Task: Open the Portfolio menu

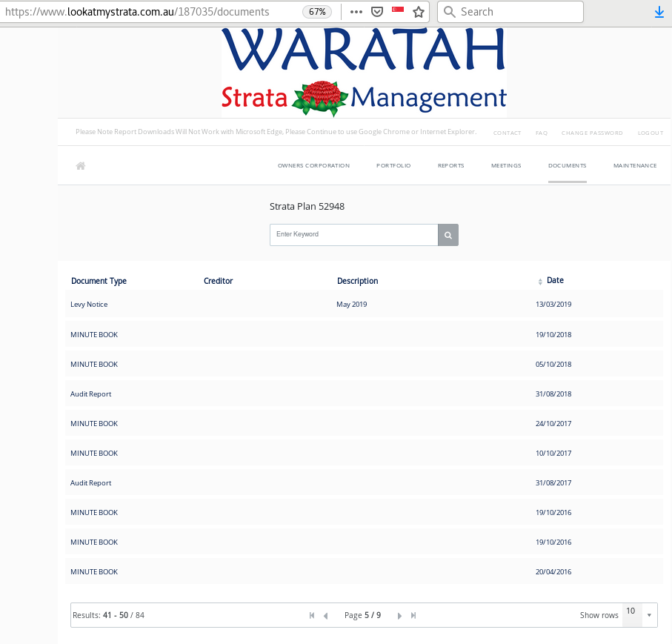Action: tap(393, 165)
